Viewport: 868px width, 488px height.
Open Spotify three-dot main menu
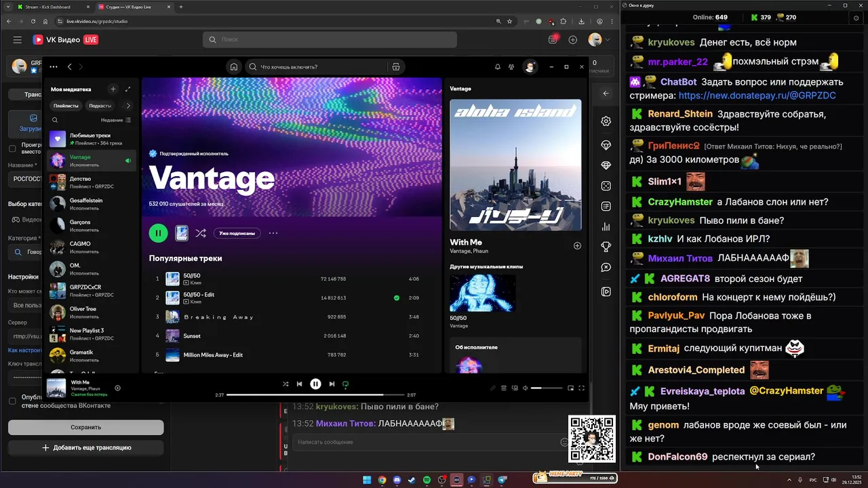tap(54, 67)
